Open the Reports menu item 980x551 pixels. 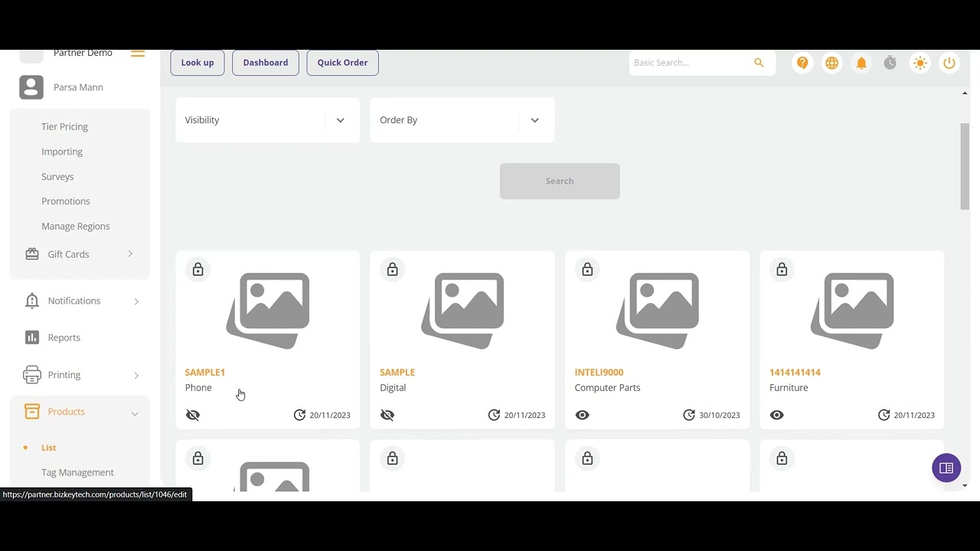coord(64,337)
